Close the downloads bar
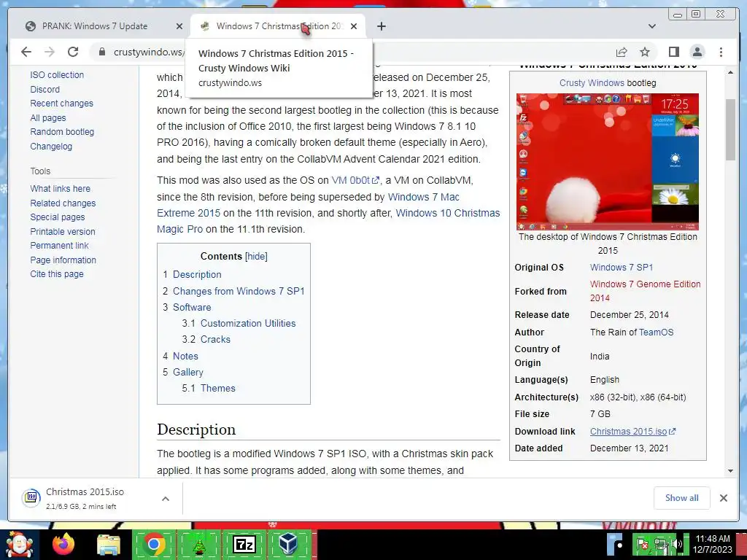 coord(723,497)
